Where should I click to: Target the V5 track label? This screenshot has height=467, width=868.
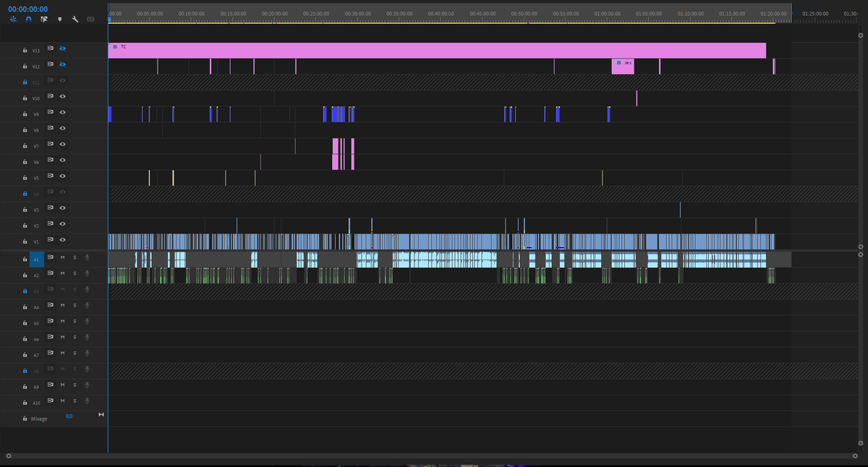point(36,179)
